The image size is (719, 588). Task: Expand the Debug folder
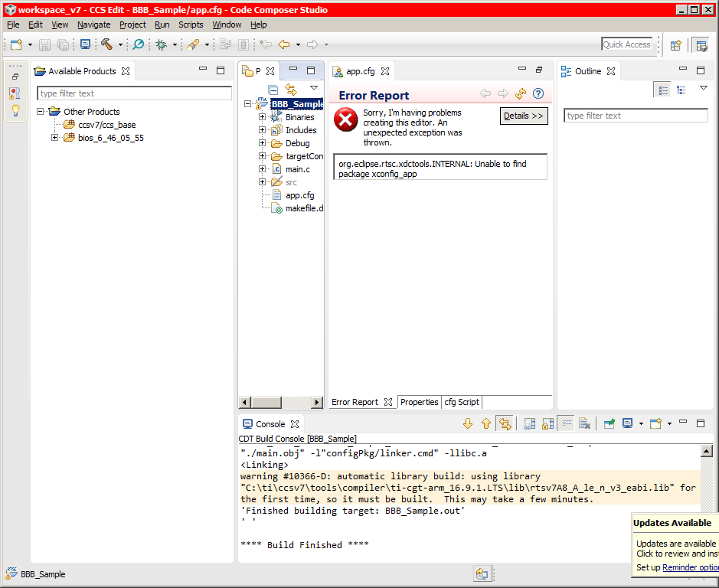point(263,142)
